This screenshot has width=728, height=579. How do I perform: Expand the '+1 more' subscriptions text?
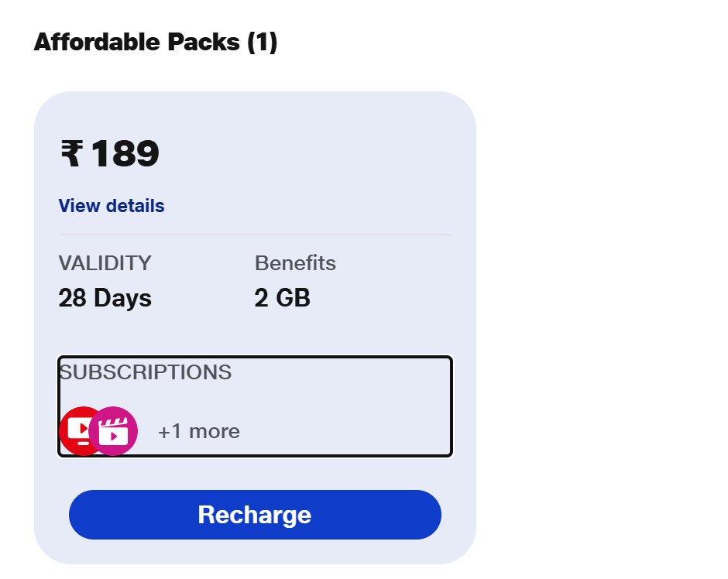point(199,431)
